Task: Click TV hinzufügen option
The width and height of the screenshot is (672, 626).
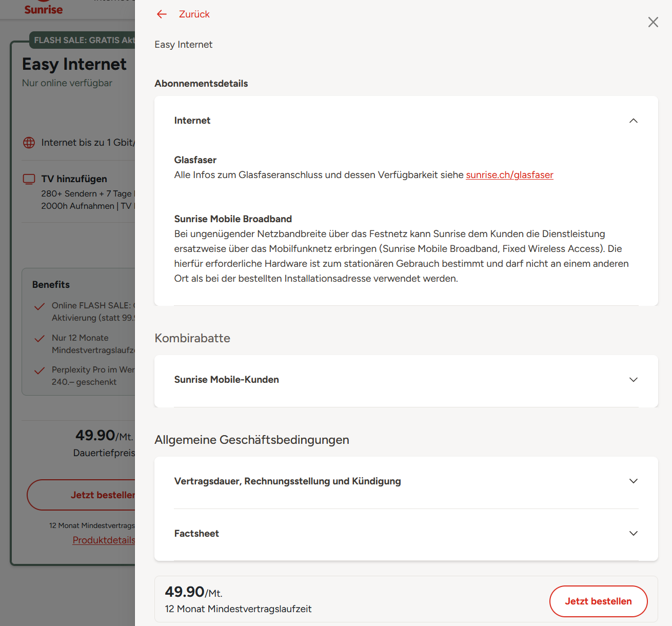Action: 74,179
